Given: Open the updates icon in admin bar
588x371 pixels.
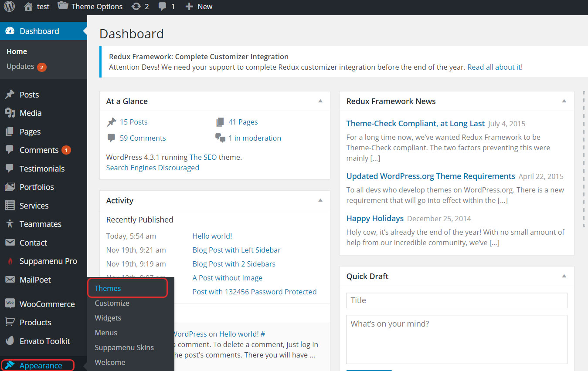Looking at the screenshot, I should (136, 7).
